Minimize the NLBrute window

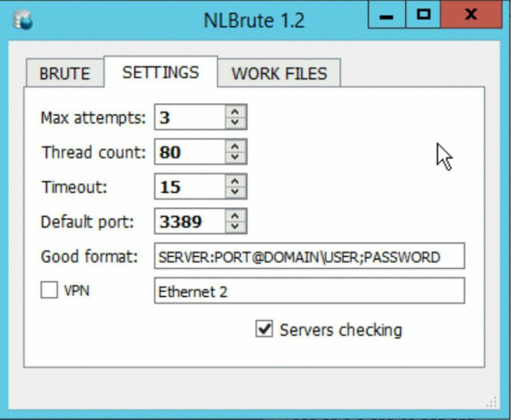click(x=387, y=15)
